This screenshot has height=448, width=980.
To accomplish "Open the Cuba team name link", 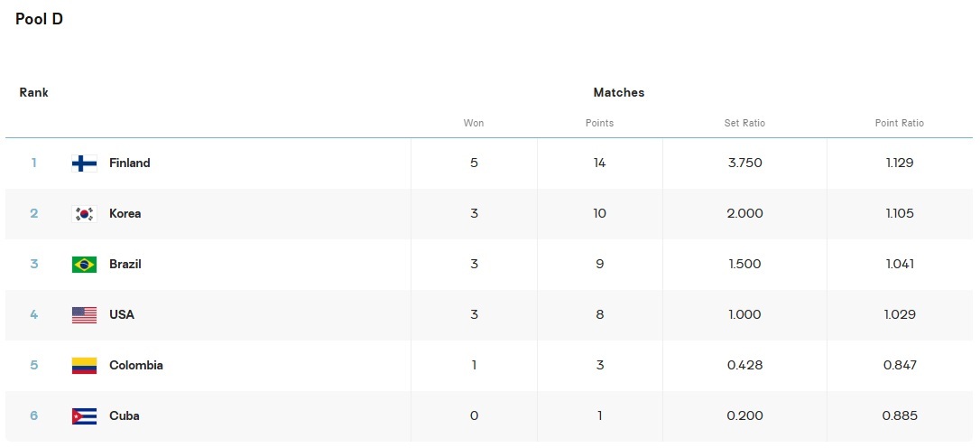I will (125, 416).
